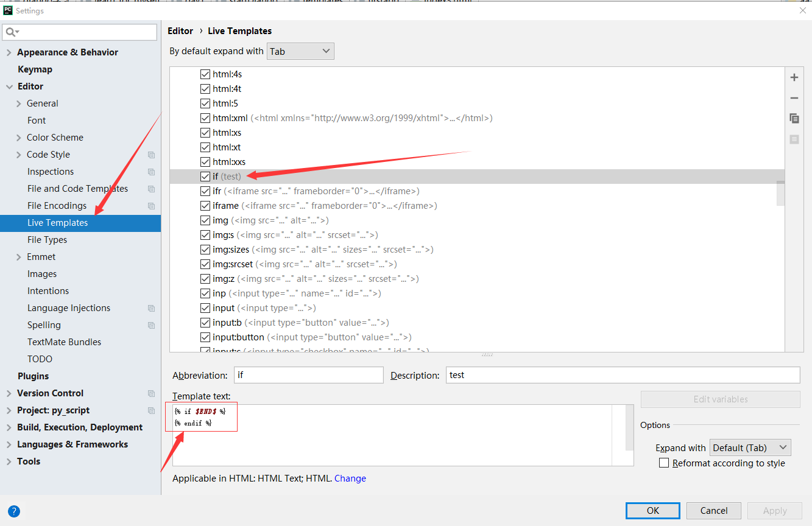The image size is (812, 526).
Task: Click the help question mark icon
Action: [x=14, y=511]
